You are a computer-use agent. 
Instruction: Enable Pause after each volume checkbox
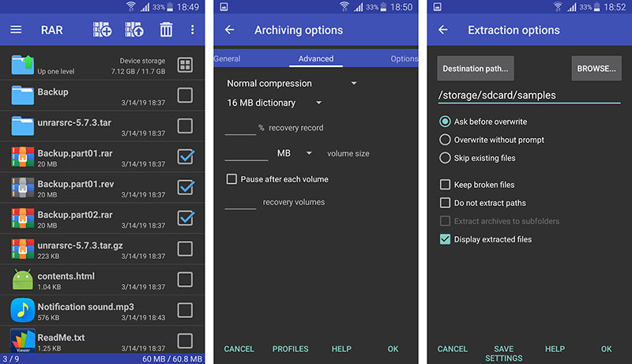(231, 179)
